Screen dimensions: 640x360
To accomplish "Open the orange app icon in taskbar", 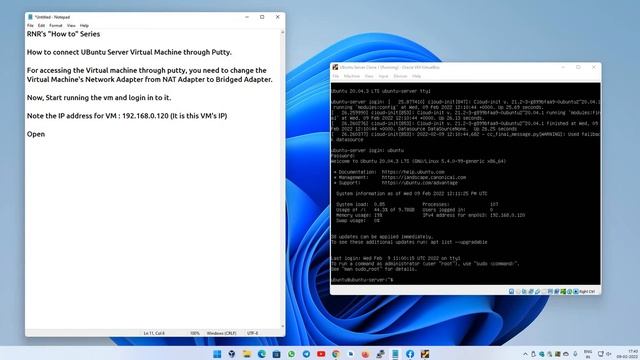I will (x=365, y=354).
